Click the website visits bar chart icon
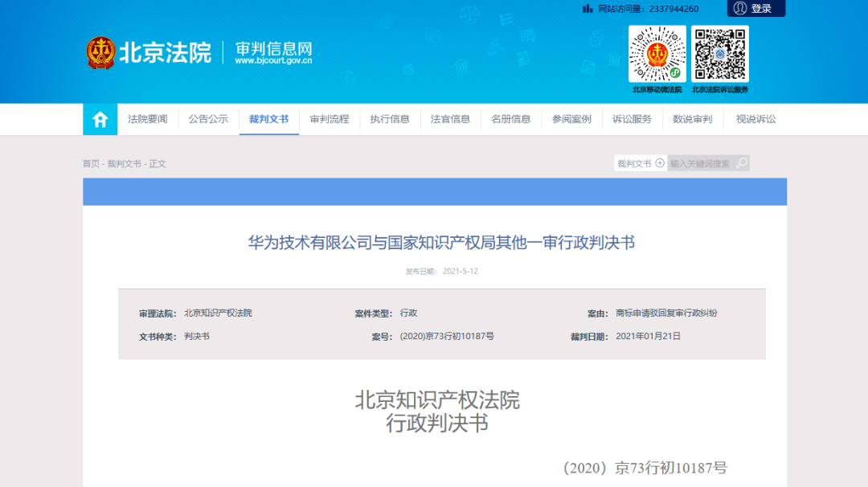The image size is (868, 487). tap(588, 9)
